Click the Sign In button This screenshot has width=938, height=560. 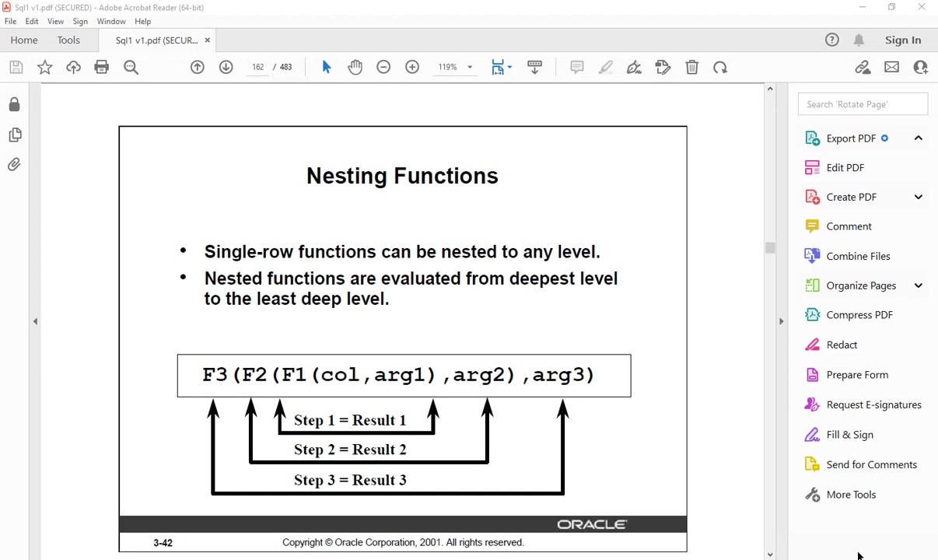pos(903,40)
